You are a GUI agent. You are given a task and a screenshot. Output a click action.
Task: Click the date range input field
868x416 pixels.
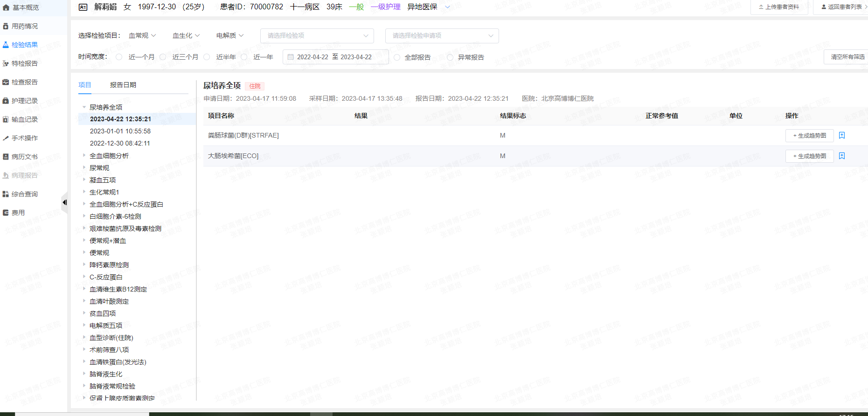coord(336,57)
